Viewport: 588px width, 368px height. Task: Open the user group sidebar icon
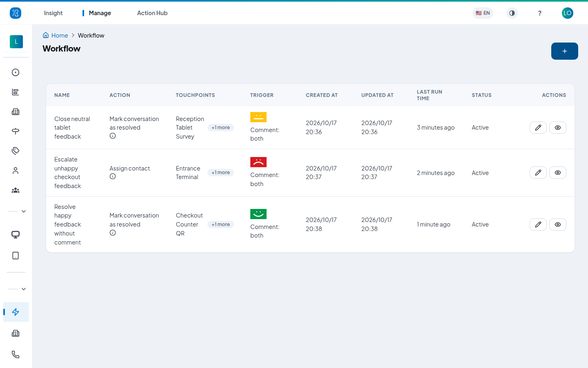[16, 190]
